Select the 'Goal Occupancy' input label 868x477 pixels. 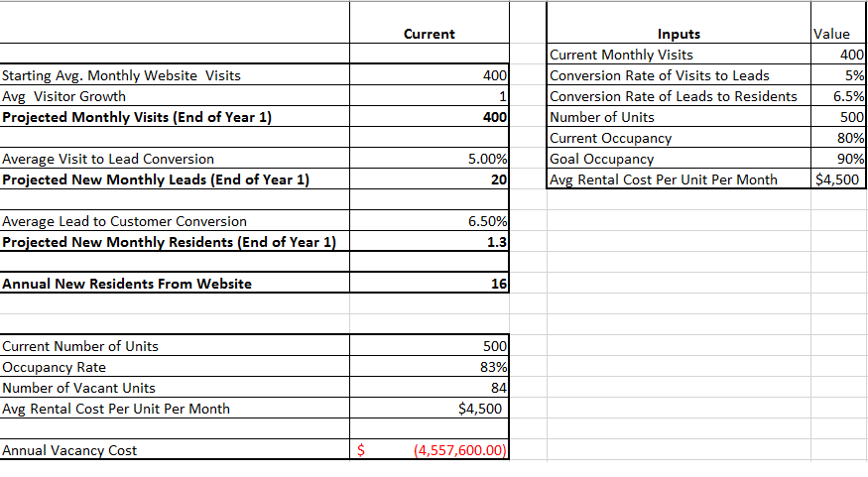click(x=602, y=159)
